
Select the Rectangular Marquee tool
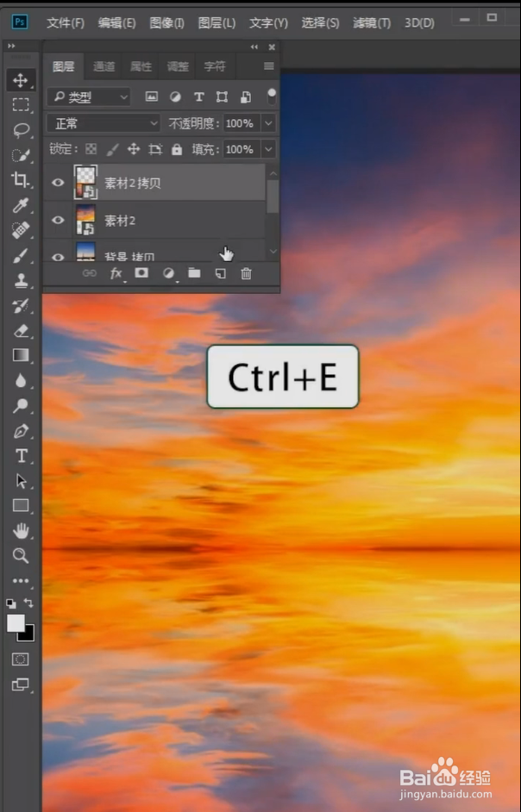click(21, 104)
